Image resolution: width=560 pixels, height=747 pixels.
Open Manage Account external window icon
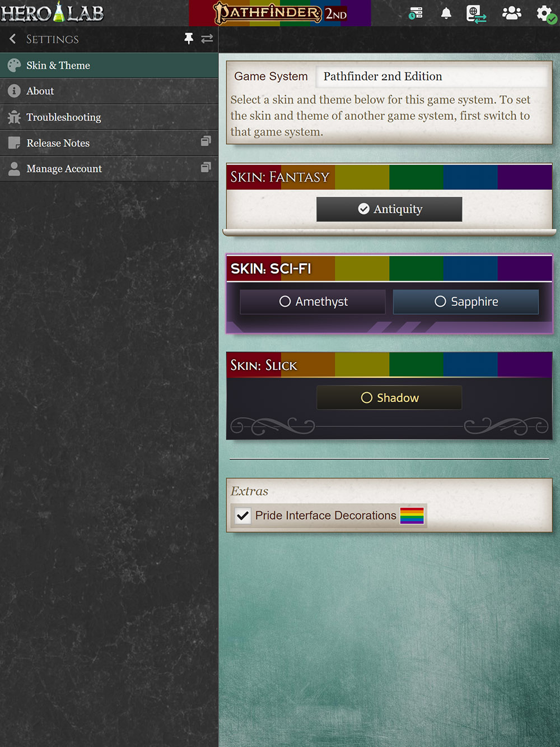(206, 166)
